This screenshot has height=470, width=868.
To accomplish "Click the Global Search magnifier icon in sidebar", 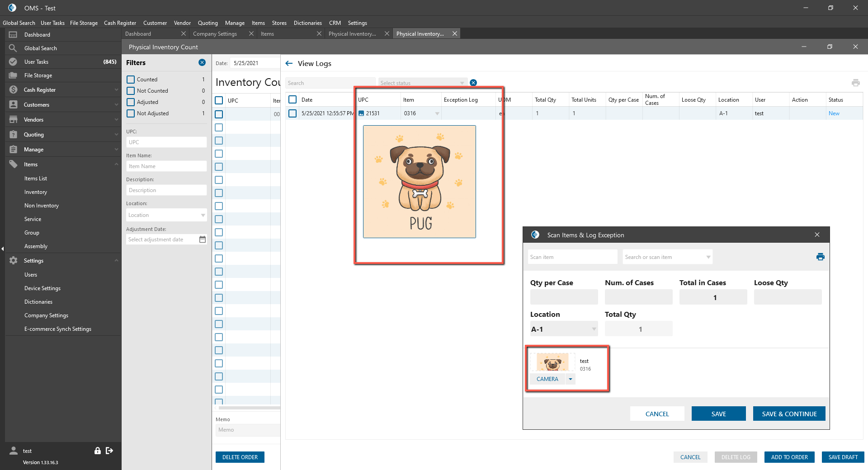I will 13,48.
